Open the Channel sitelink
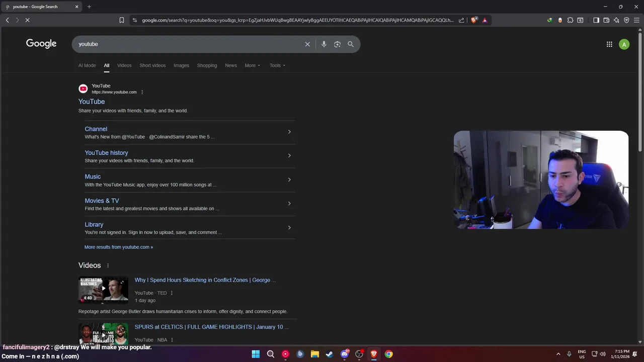 96,129
